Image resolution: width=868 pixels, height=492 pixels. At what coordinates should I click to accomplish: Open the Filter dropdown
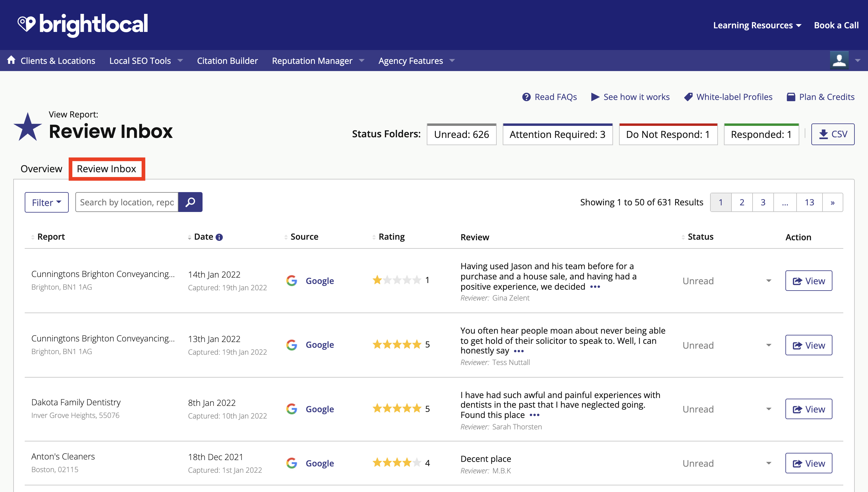pyautogui.click(x=46, y=202)
